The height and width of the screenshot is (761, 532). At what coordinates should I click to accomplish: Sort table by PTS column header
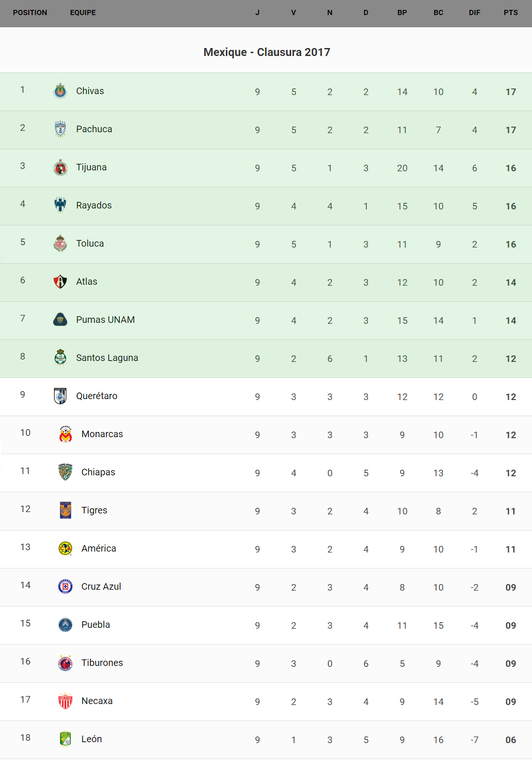coord(510,13)
